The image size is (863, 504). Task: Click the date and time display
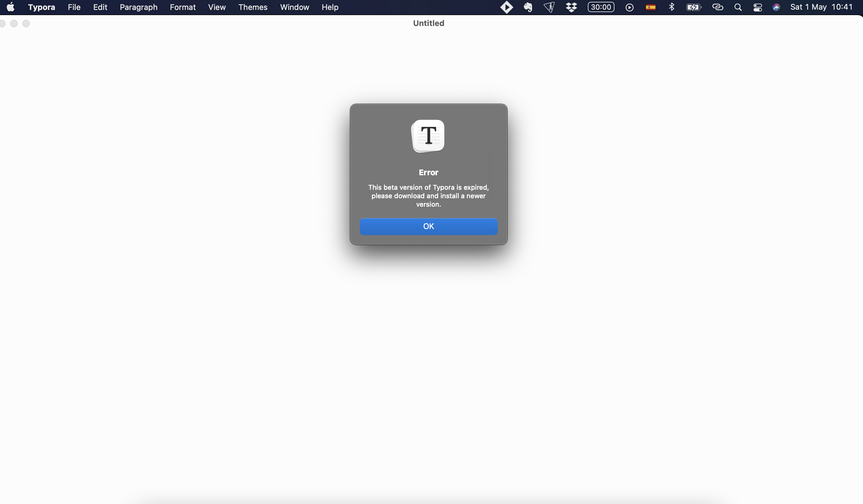822,7
